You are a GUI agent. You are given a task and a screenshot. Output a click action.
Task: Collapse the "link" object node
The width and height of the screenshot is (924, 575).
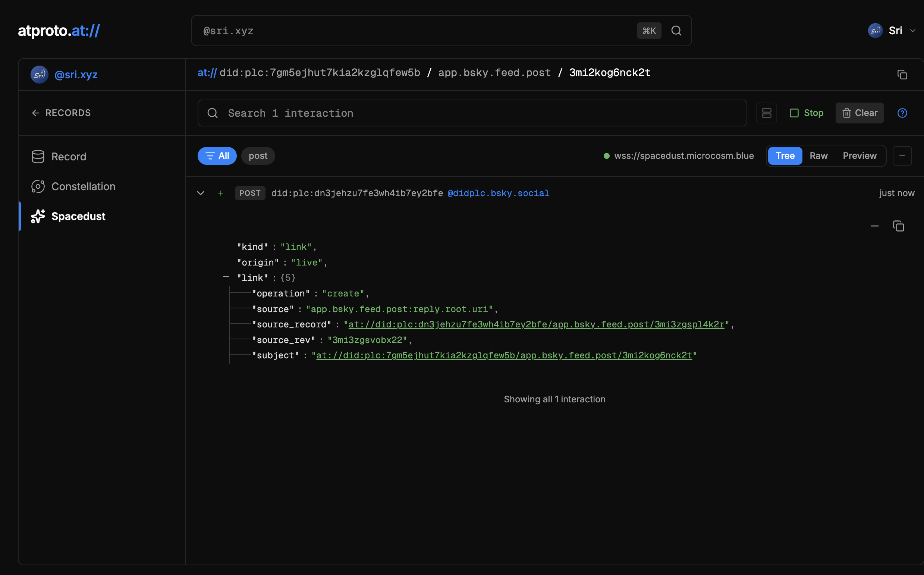(x=226, y=277)
